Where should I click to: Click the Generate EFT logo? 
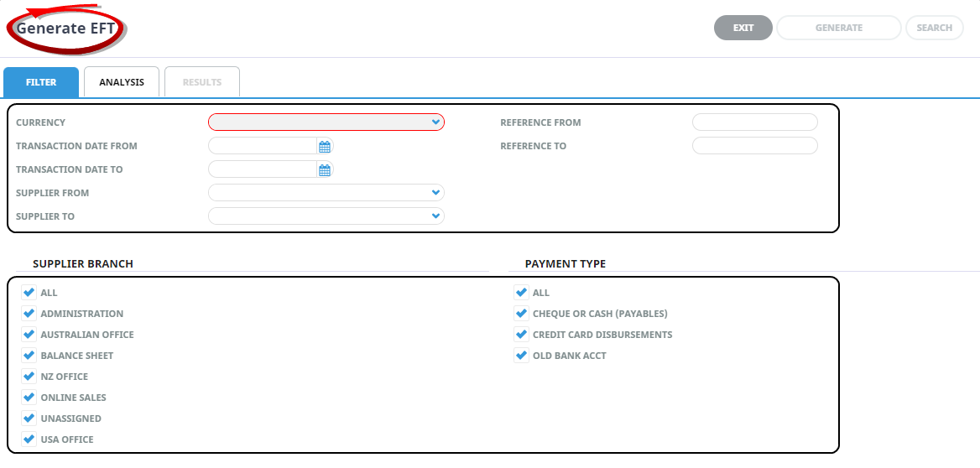(65, 28)
